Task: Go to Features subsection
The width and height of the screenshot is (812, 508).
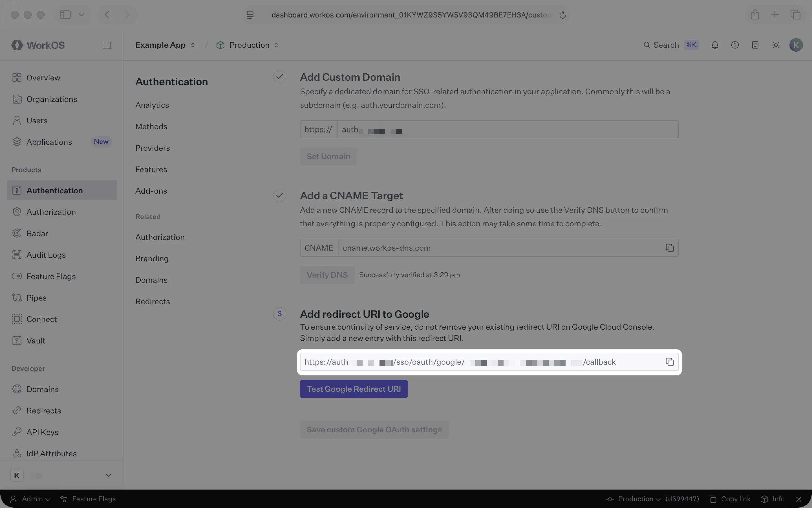Action: [x=151, y=169]
